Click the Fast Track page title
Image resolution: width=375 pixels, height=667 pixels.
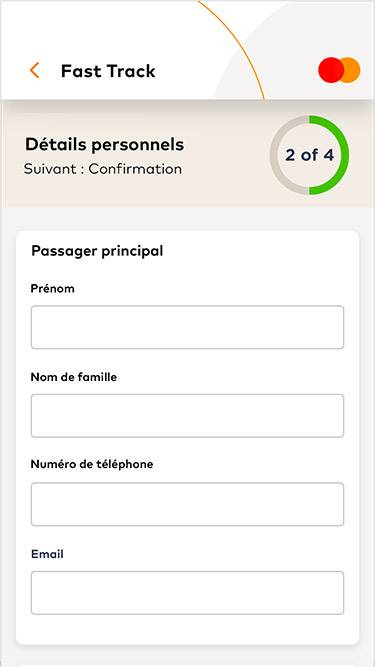(108, 71)
